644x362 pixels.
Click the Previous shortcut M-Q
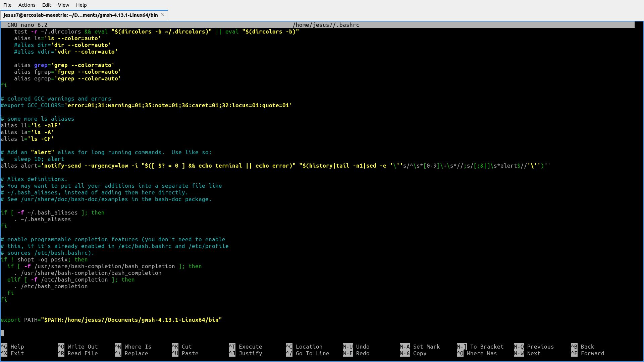pyautogui.click(x=534, y=347)
